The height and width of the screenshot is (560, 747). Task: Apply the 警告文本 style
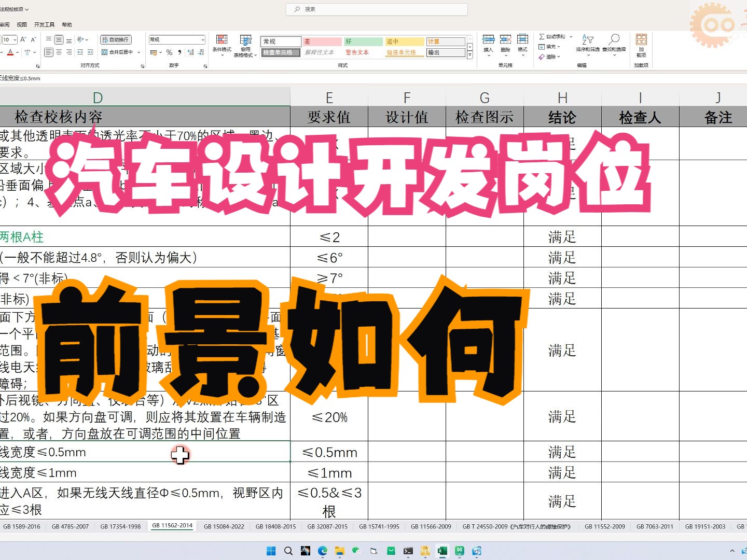(x=363, y=52)
